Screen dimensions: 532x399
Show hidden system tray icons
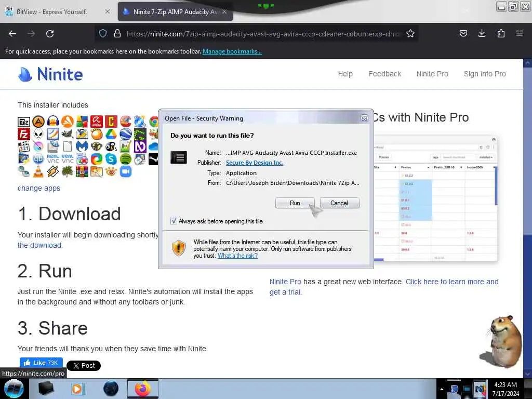(442, 389)
